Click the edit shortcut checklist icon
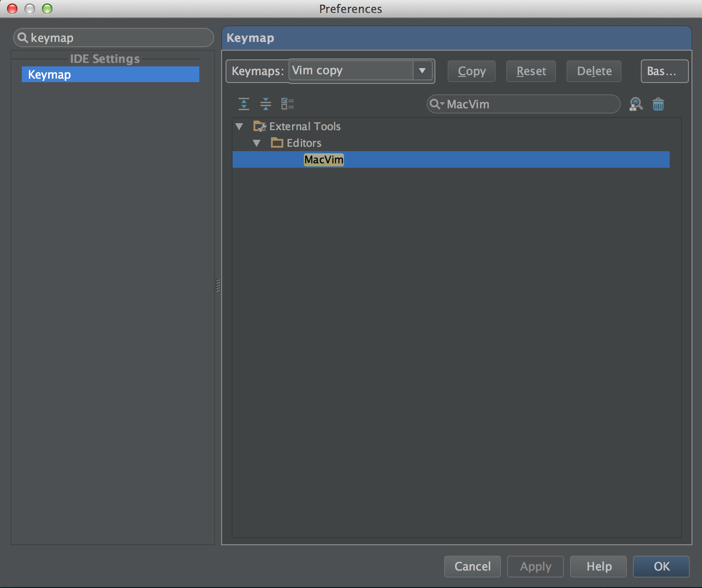The width and height of the screenshot is (702, 588). tap(288, 104)
